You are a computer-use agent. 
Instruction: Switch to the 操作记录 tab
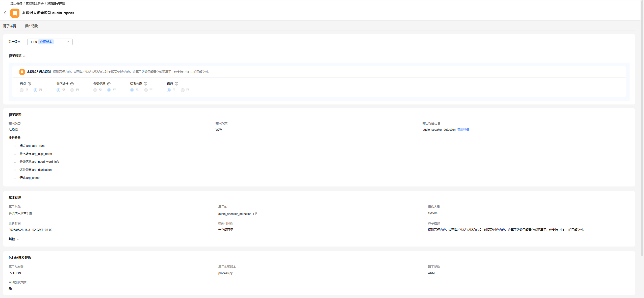(31, 26)
